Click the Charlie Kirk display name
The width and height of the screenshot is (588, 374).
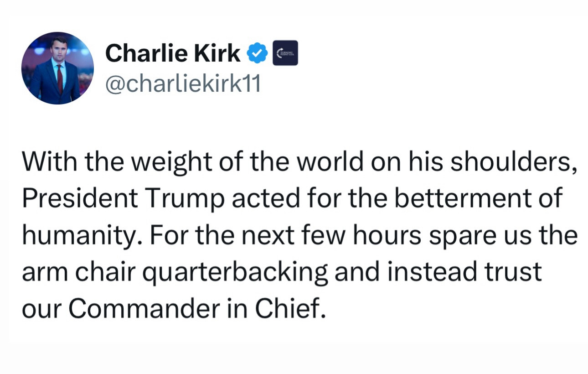(x=173, y=53)
